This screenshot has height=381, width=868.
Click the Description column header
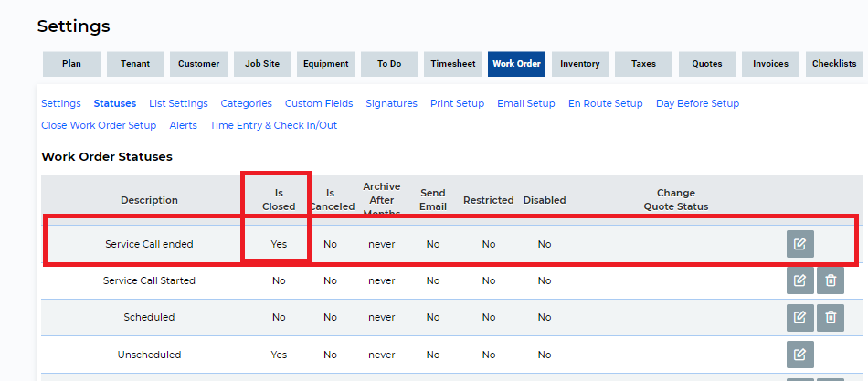(150, 200)
